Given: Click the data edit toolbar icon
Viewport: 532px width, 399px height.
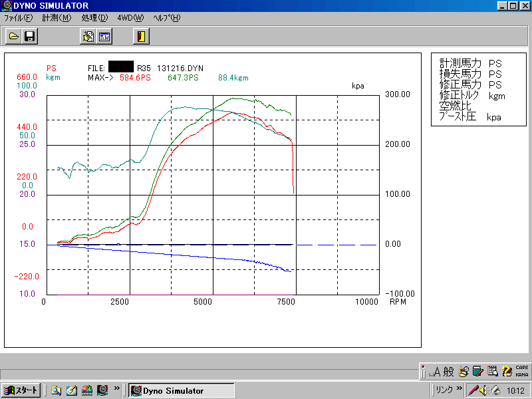Looking at the screenshot, I should tap(87, 37).
